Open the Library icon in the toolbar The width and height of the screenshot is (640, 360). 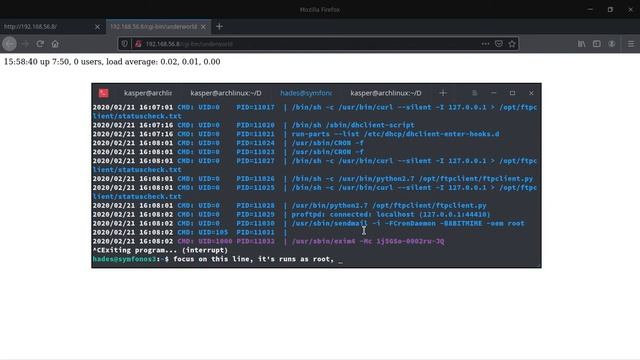pos(582,44)
